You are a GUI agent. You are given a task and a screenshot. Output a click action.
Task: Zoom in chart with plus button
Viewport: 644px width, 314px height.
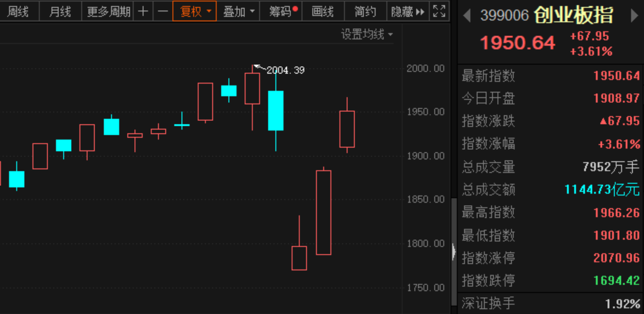(x=143, y=11)
